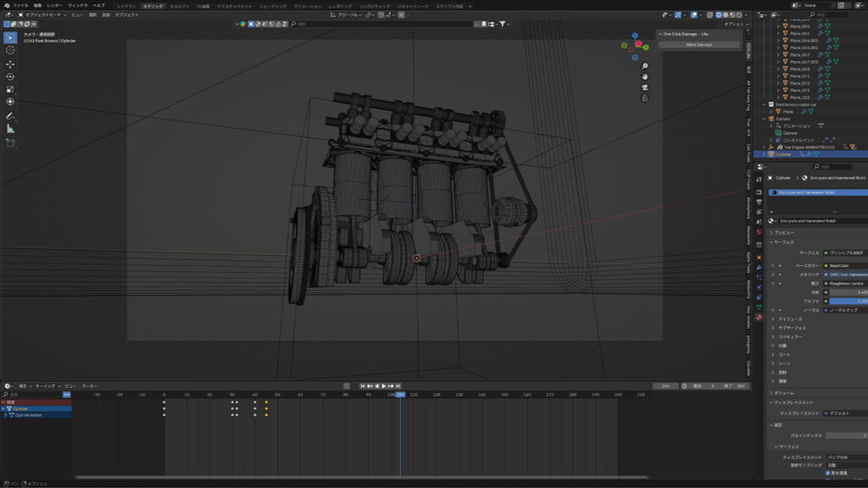This screenshot has width=868, height=488.
Task: Jump to the timeline end frame
Action: [x=398, y=386]
